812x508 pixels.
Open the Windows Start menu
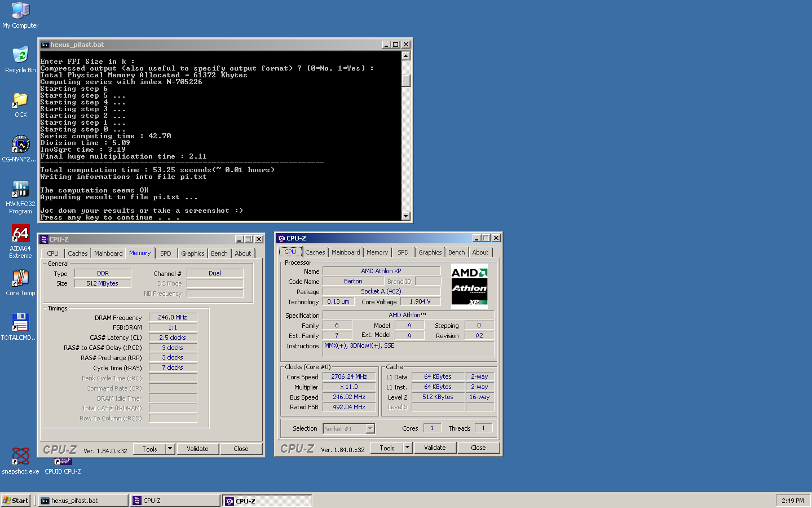[16, 501]
